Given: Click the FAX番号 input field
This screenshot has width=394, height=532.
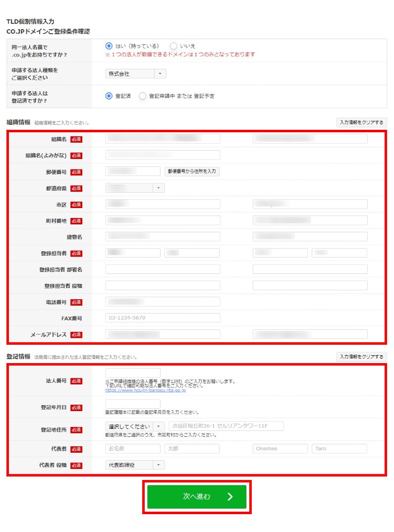Looking at the screenshot, I should 163,318.
